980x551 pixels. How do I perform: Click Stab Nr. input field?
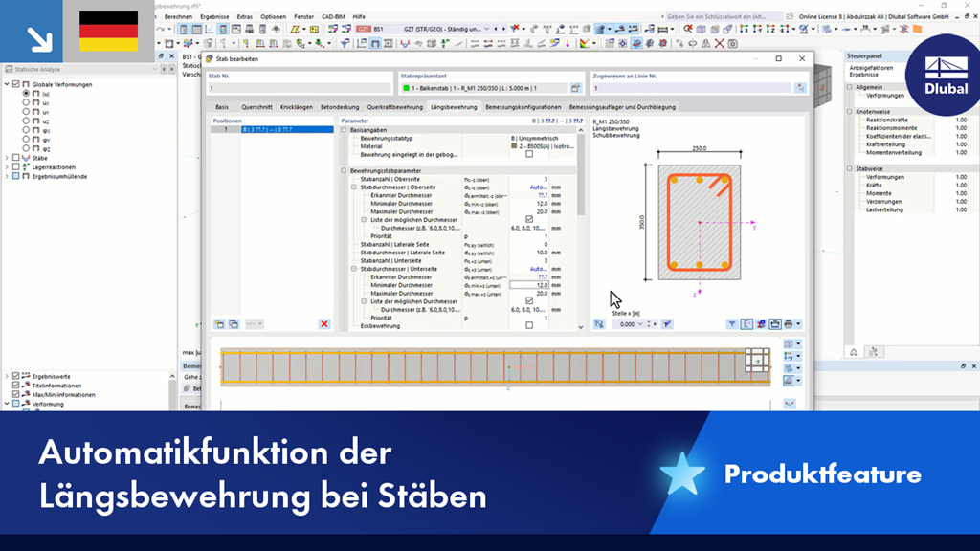click(300, 88)
